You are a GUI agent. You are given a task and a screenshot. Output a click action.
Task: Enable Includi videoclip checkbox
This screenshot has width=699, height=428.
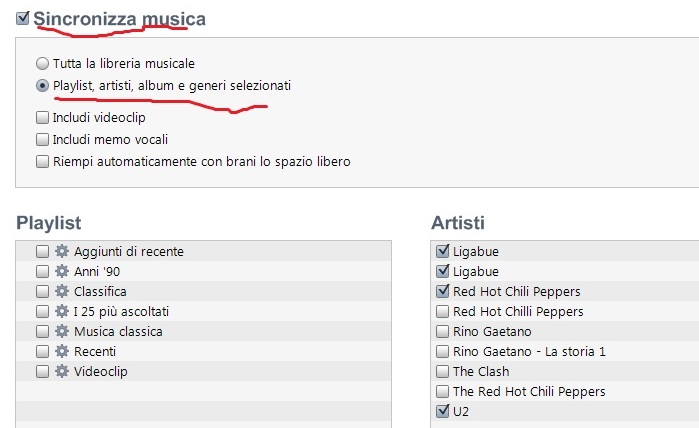pos(42,117)
